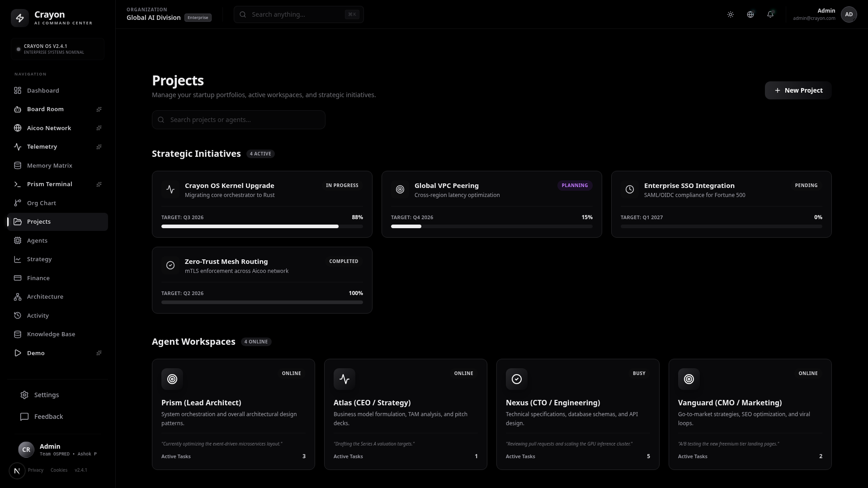Click the Knowledge Base database icon
Viewport: 868px width, 488px height.
click(x=18, y=334)
